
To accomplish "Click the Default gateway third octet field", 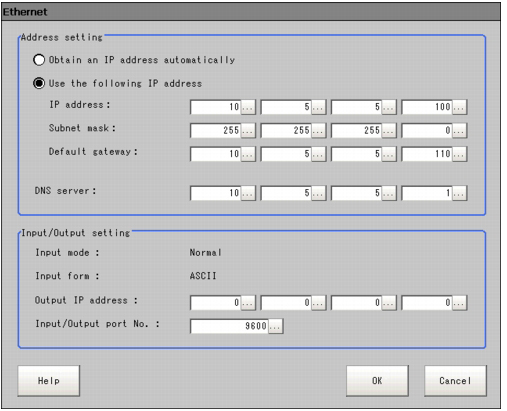I will tap(356, 154).
